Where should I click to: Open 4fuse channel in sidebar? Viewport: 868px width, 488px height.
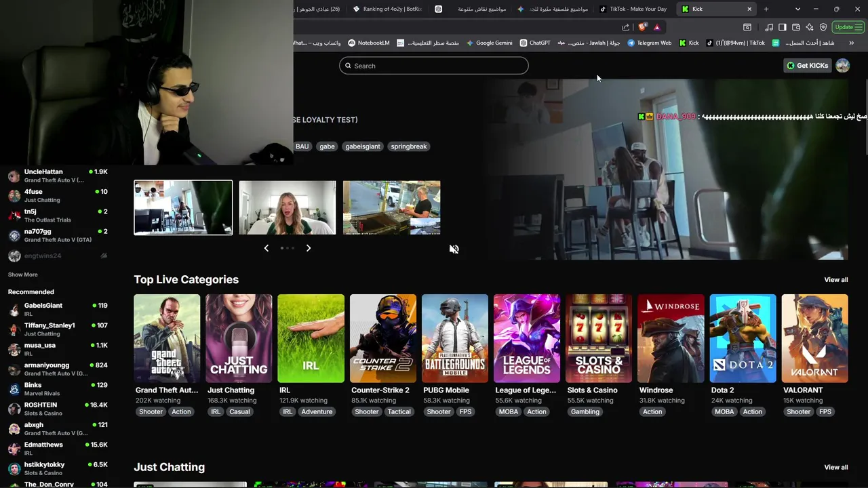[x=58, y=195]
